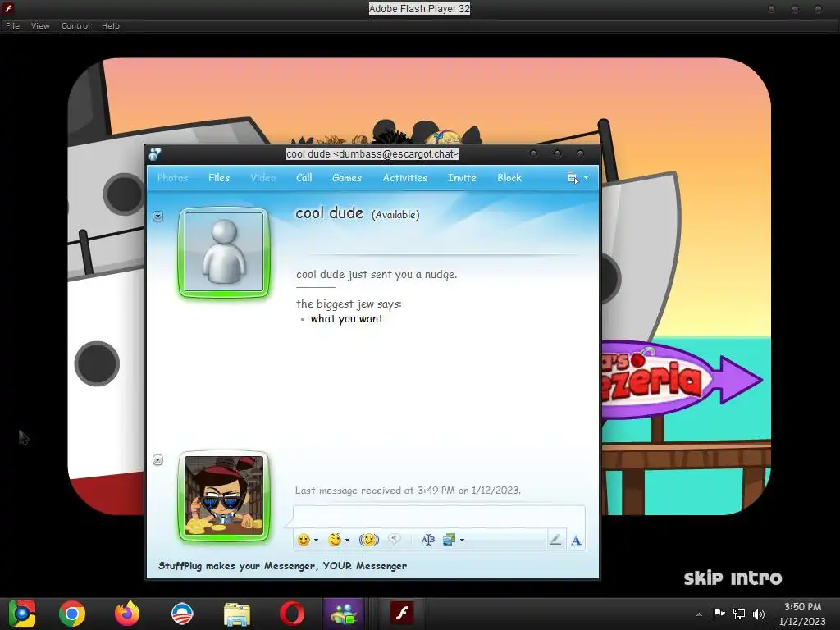
Task: Open the View menu in Flash Player
Action: coord(40,25)
